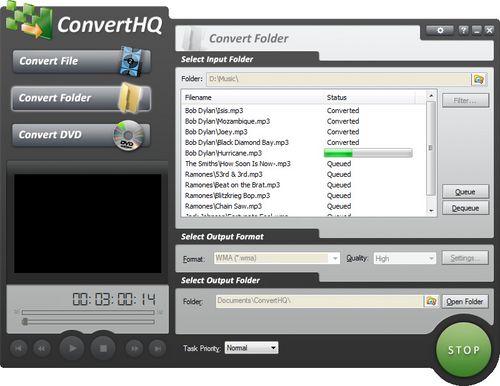Select Ramones\Blitzkrieg Bop.mp3 row
Image resolution: width=500 pixels, height=386 pixels.
coord(304,196)
